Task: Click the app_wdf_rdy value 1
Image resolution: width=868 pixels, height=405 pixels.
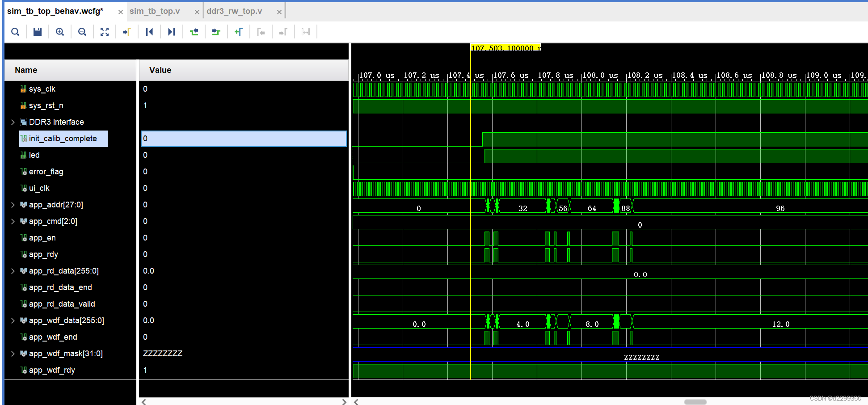Action: [x=145, y=370]
